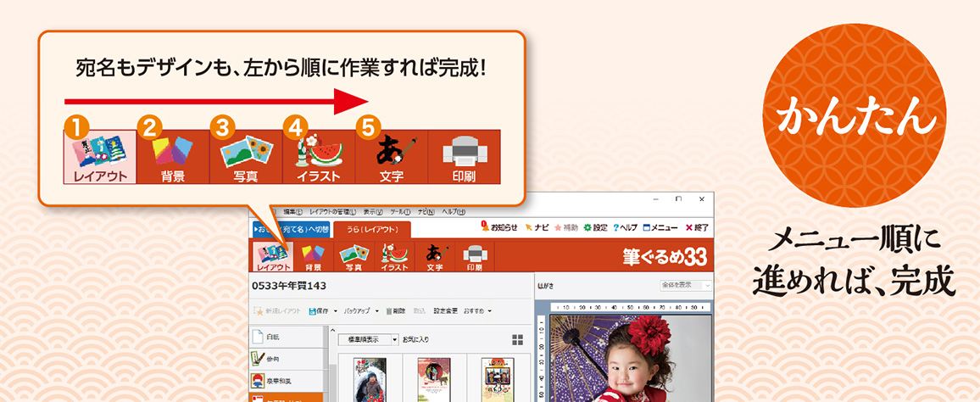Viewport: 980px width, 402px height.
Task: Open the 全体を表示 zoom dropdown
Action: [x=686, y=285]
